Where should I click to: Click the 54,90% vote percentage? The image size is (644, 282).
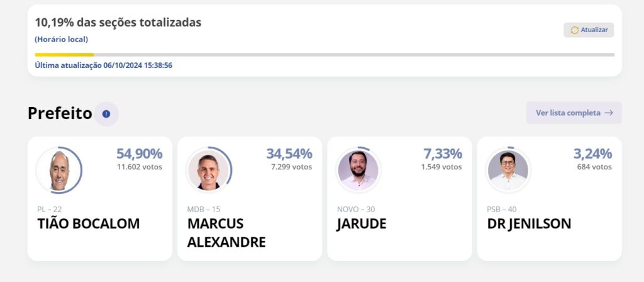(139, 154)
